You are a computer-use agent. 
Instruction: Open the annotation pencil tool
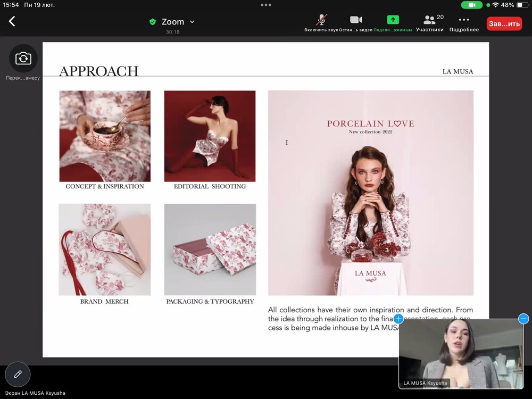(x=18, y=374)
